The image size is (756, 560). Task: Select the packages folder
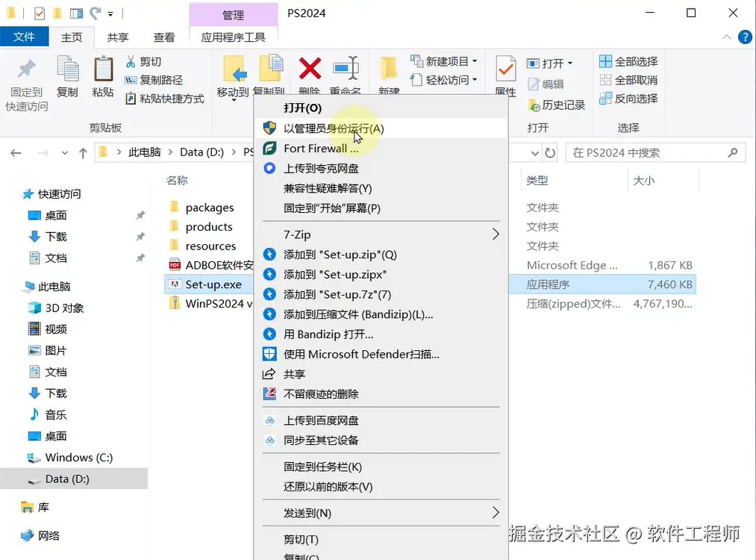point(209,208)
